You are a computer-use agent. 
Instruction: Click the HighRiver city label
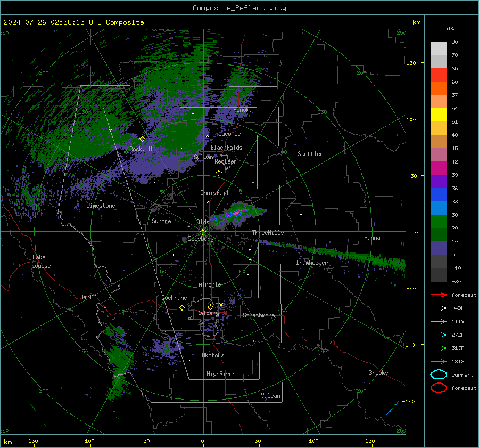pyautogui.click(x=221, y=374)
